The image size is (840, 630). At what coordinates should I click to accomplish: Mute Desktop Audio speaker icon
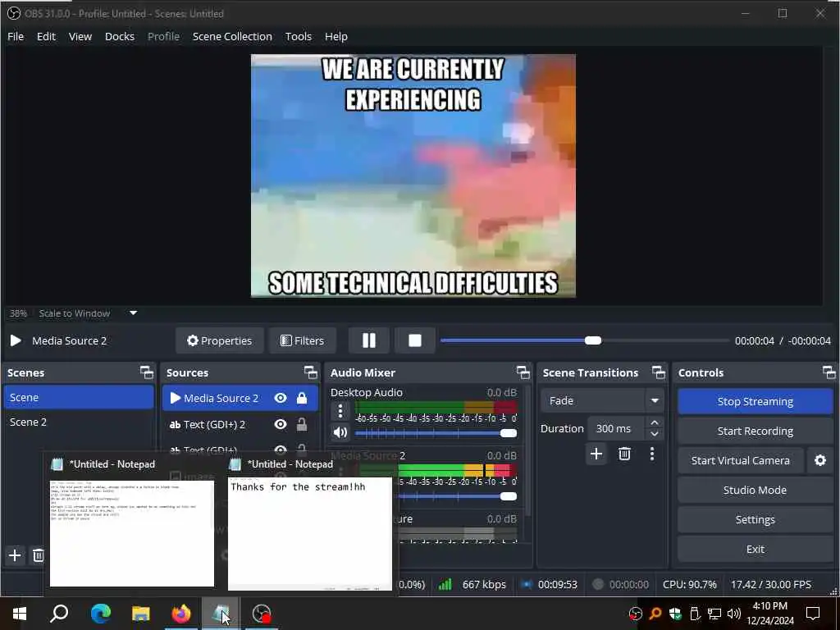[x=340, y=432]
